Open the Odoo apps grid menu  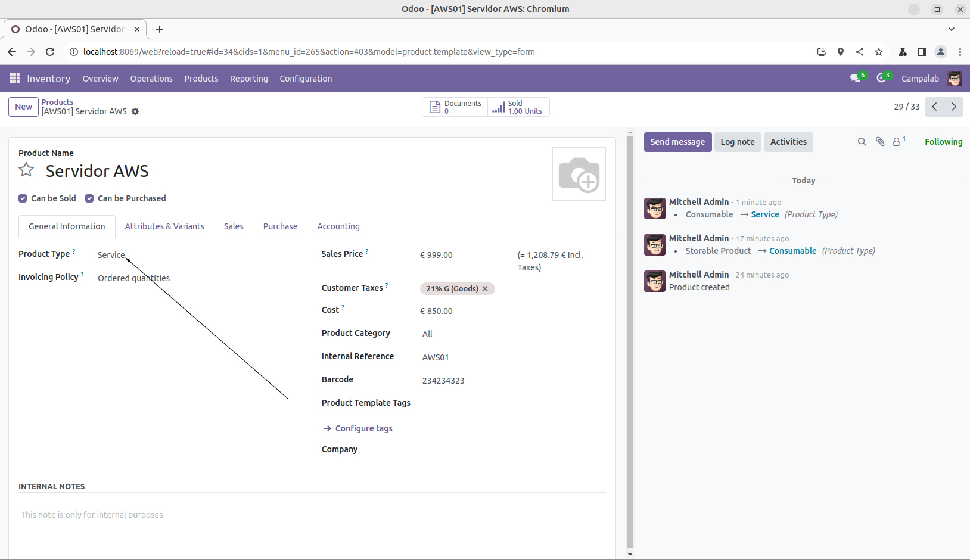(x=14, y=79)
